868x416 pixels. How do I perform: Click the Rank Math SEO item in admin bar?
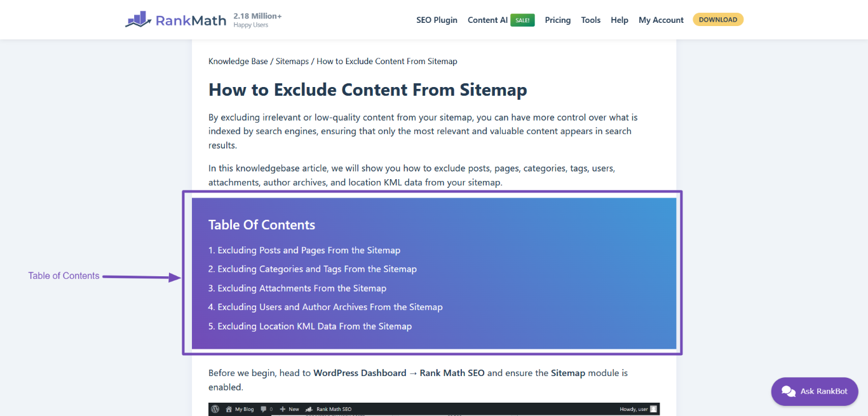tap(329, 409)
